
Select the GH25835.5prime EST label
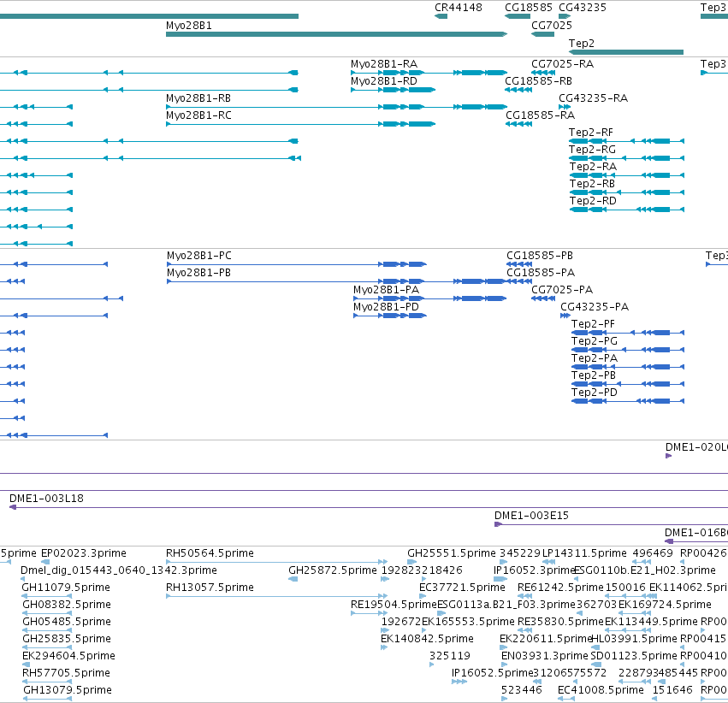[x=67, y=639]
